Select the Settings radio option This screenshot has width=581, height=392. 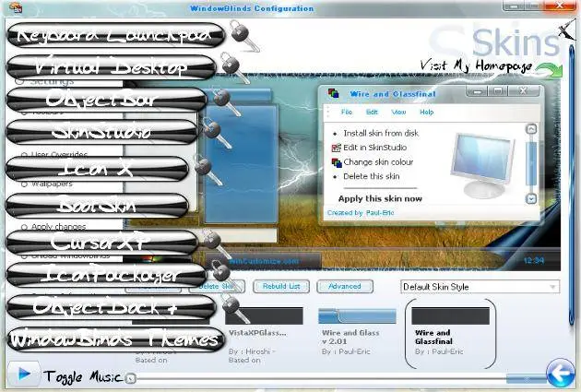pyautogui.click(x=19, y=81)
